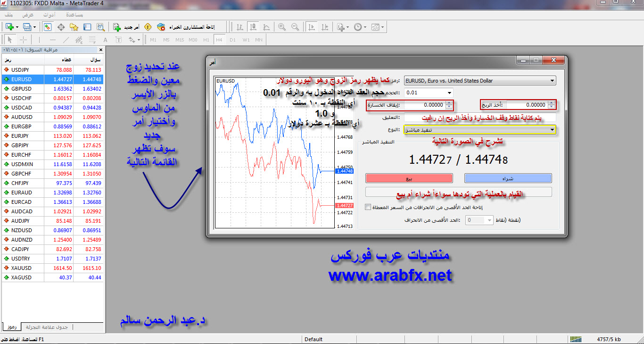Image resolution: width=644 pixels, height=344 pixels.
Task: Expand the Periods dropdown arrow
Action: tap(365, 27)
